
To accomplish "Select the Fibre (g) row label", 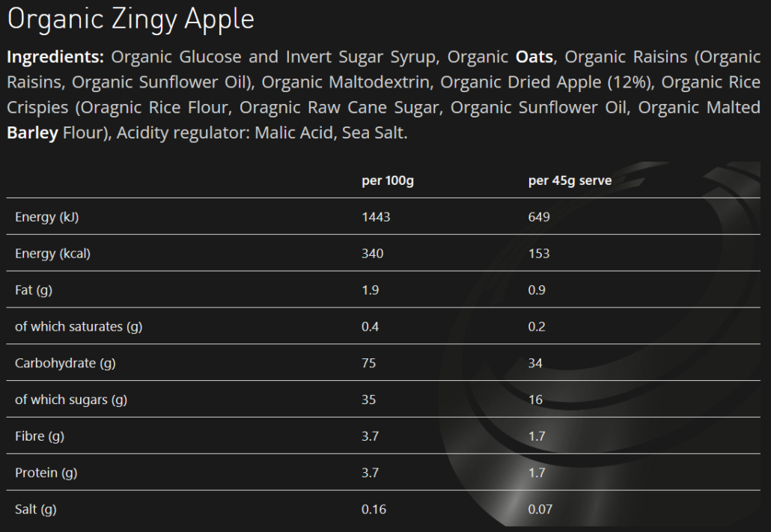I will (40, 437).
